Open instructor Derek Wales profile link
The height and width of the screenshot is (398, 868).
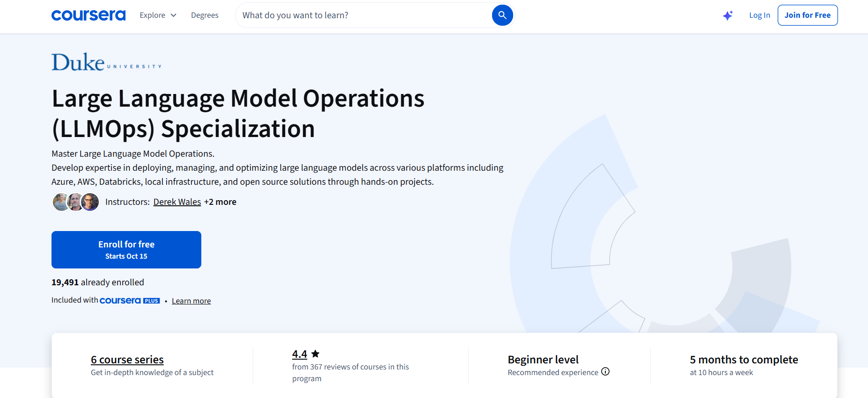177,202
